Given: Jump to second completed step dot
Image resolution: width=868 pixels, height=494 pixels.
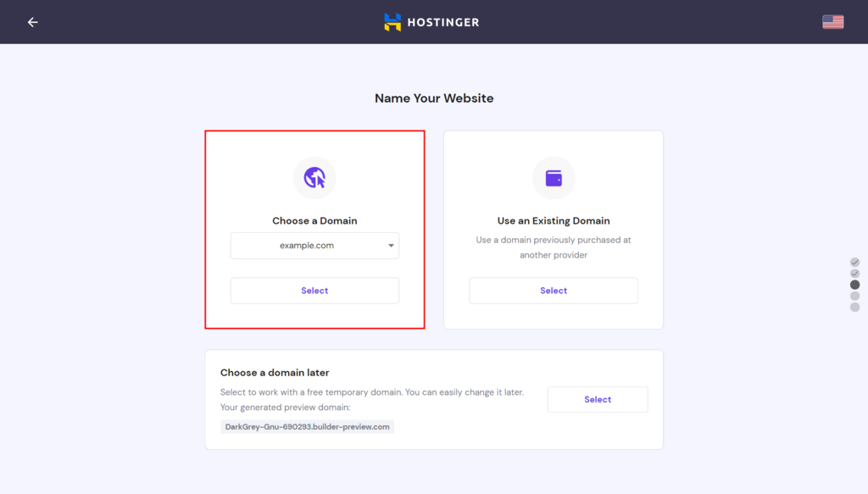Looking at the screenshot, I should pyautogui.click(x=854, y=274).
